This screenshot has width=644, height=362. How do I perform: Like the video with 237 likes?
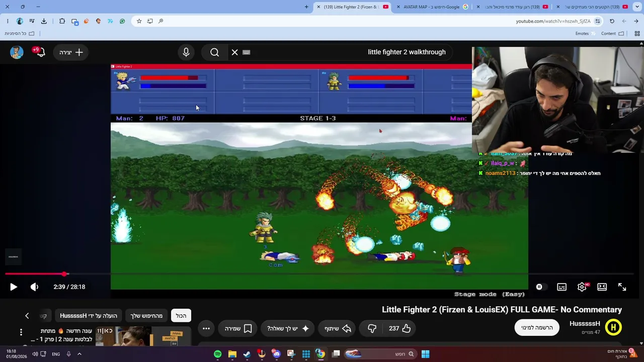400,328
